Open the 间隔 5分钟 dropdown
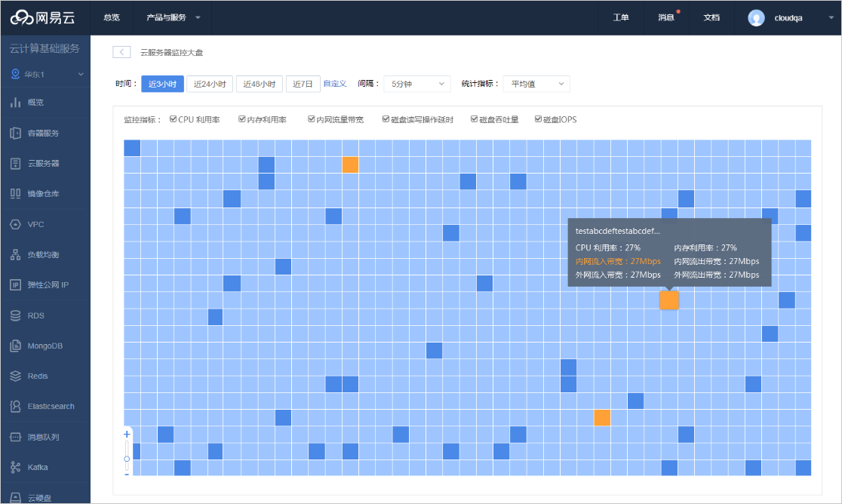The height and width of the screenshot is (504, 842). tap(416, 84)
